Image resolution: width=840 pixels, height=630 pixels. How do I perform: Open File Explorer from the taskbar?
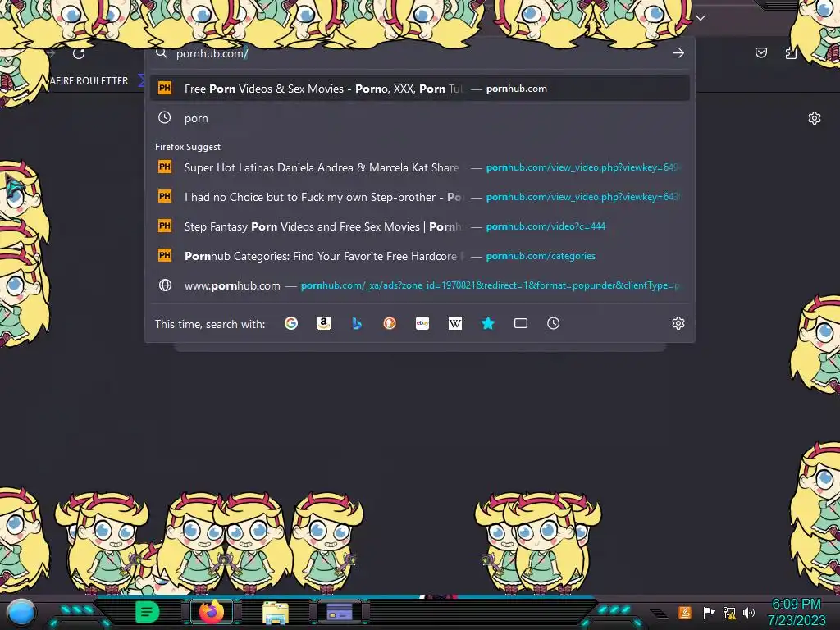coord(276,612)
